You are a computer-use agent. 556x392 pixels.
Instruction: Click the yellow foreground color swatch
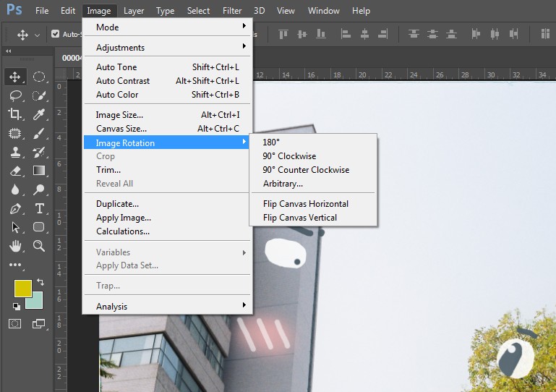tap(22, 288)
